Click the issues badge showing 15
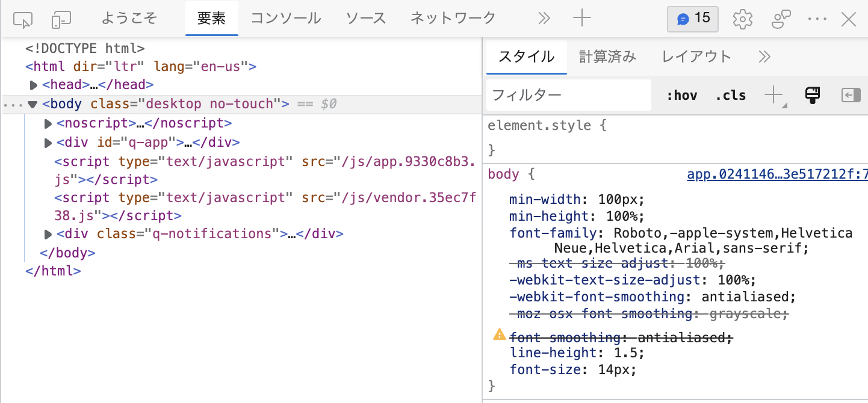Screen dimensions: 868x403 tap(692, 19)
